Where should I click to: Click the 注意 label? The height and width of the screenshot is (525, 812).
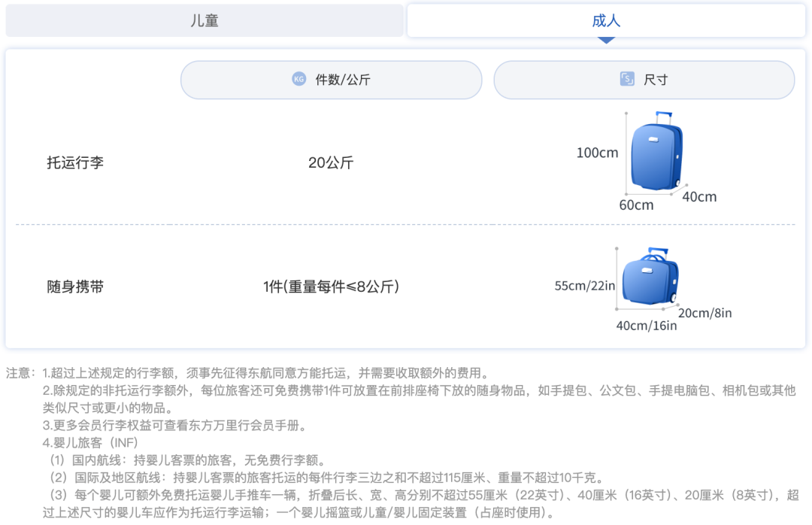tap(21, 373)
